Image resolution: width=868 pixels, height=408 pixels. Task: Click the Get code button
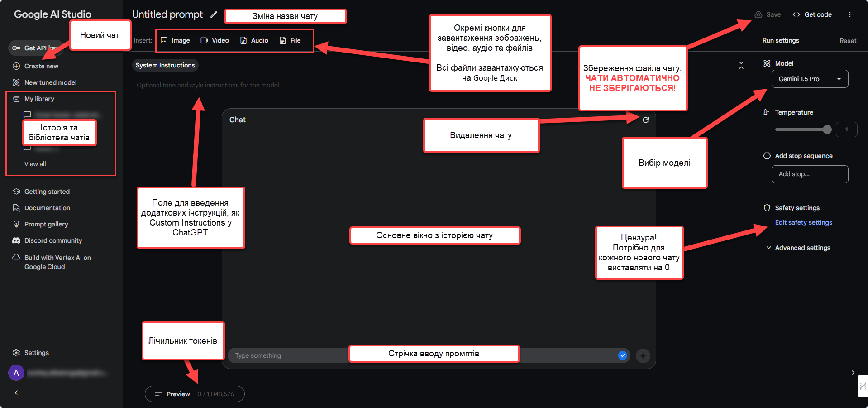[812, 14]
